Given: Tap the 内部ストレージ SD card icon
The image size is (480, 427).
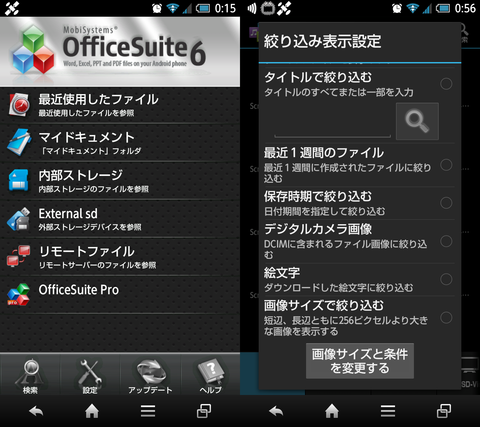Looking at the screenshot, I should 19,180.
